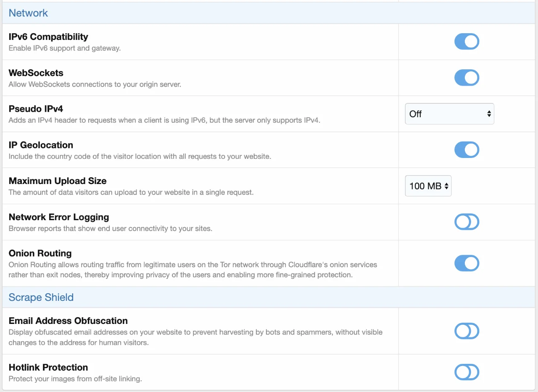
Task: Turn off Onion Routing
Action: click(x=467, y=263)
